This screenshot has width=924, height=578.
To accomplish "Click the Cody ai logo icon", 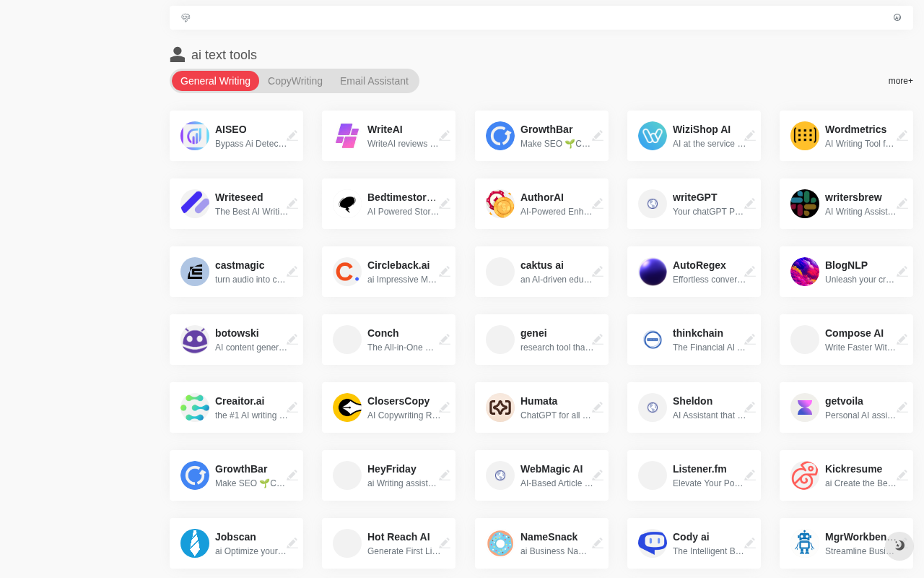I will click(x=653, y=543).
